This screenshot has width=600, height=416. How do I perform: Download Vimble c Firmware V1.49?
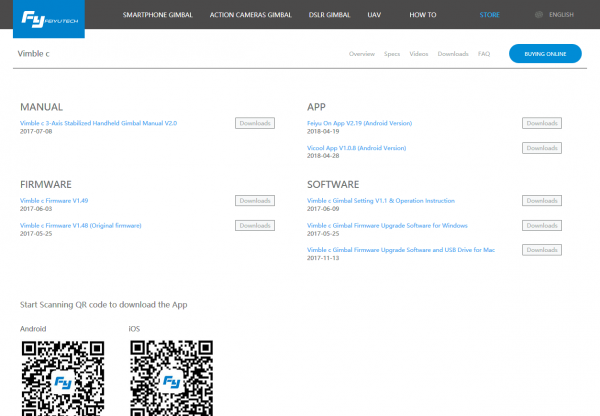click(x=255, y=201)
